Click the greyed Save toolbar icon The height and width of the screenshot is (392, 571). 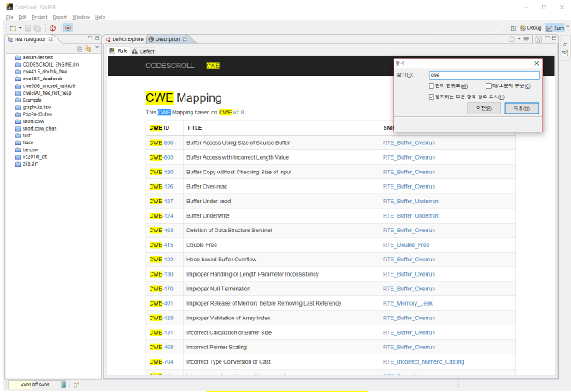coord(27,28)
